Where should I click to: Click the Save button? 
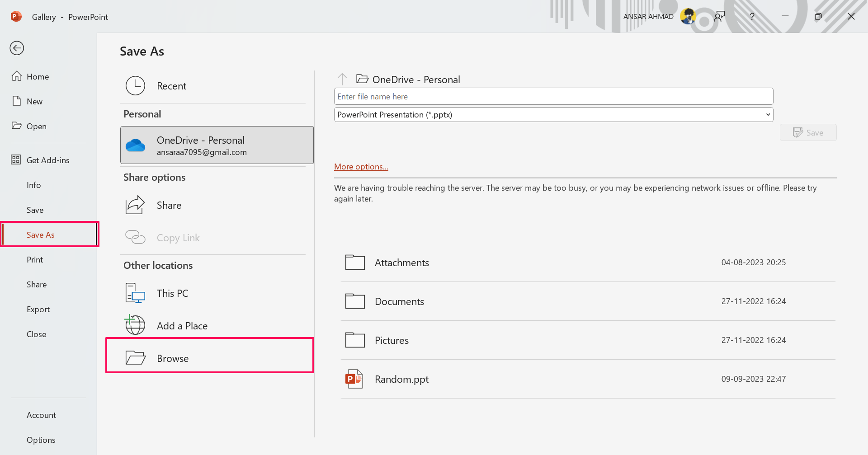pos(808,132)
